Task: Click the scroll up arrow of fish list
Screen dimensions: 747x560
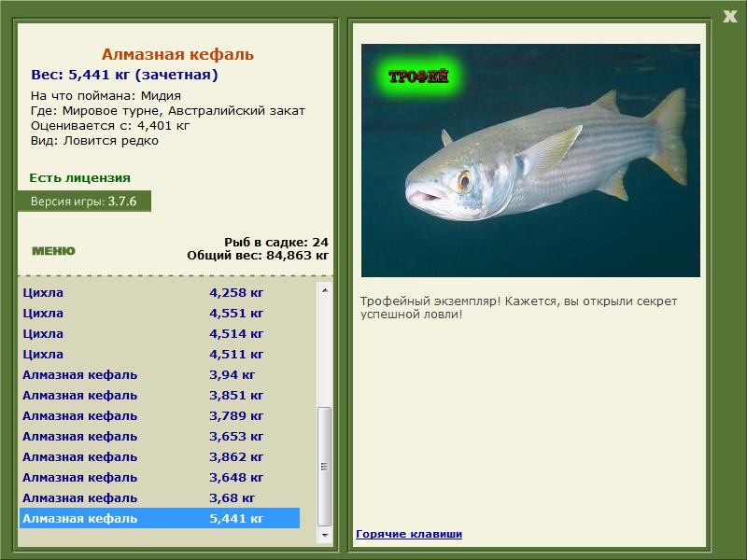Action: click(325, 290)
